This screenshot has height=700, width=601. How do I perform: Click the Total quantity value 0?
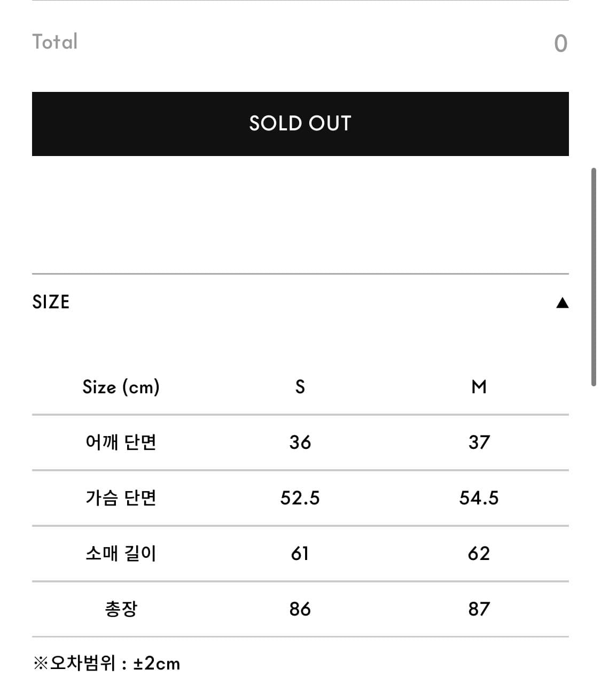pos(560,43)
